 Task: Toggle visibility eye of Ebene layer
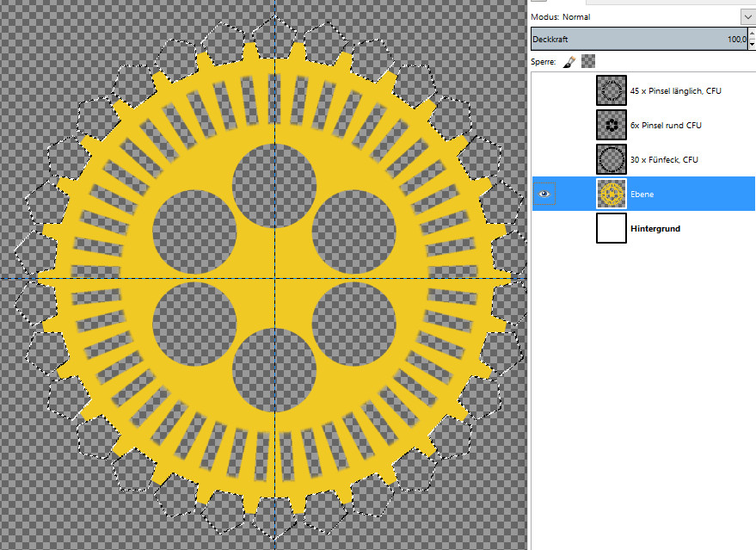click(544, 194)
